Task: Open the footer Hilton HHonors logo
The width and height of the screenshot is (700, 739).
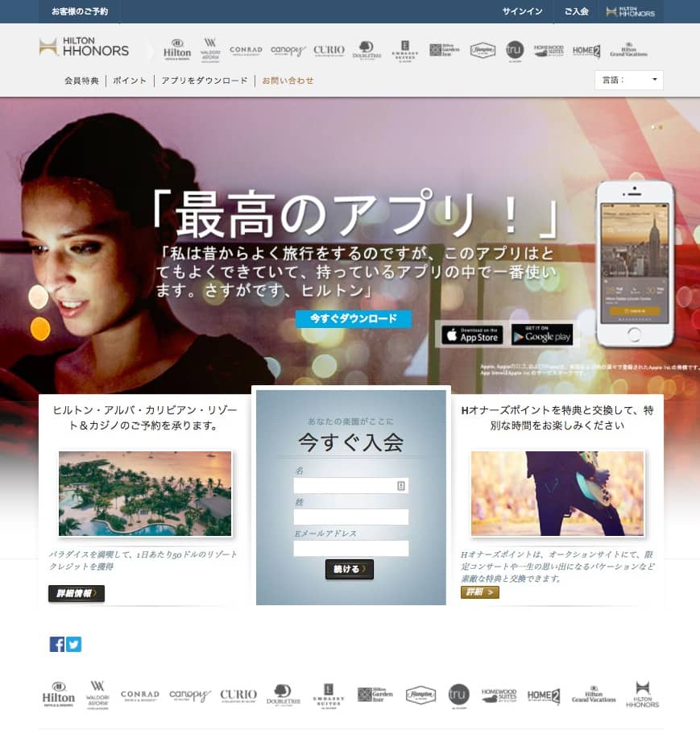Action: tap(643, 694)
